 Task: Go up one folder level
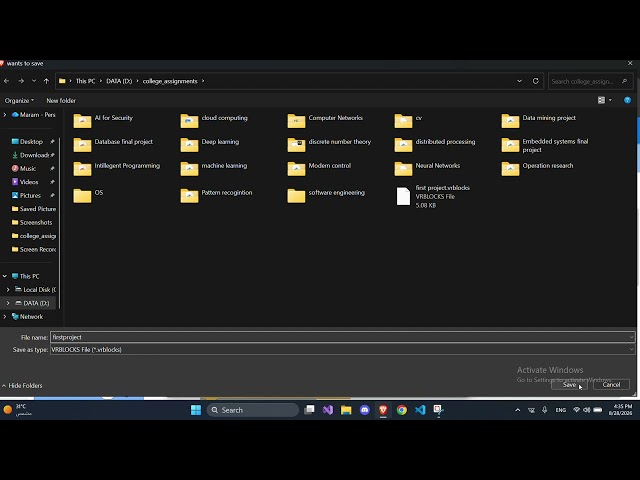(46, 81)
